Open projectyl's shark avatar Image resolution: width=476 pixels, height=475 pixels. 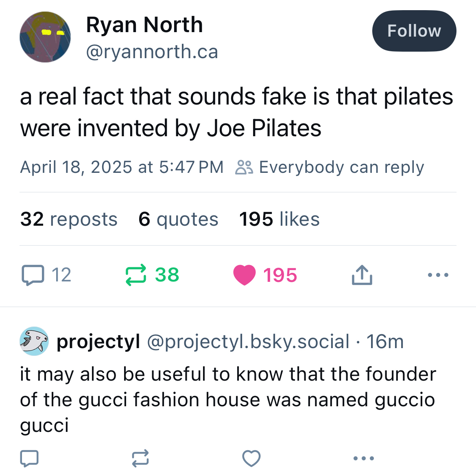[34, 341]
